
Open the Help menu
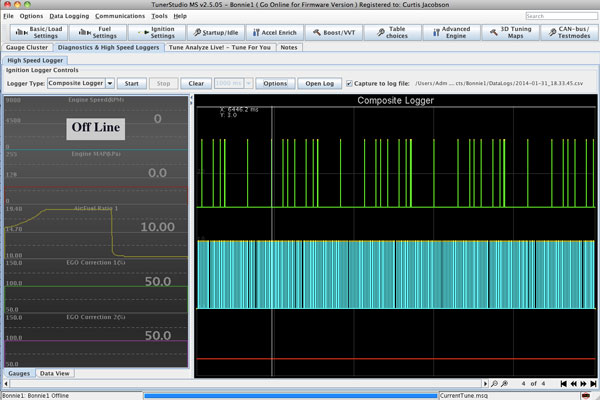click(180, 16)
